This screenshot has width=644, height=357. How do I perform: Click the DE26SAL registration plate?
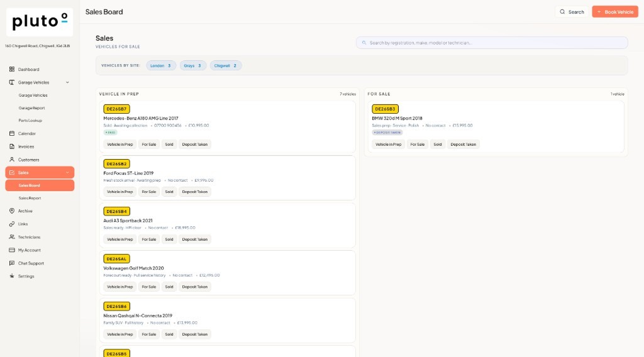click(116, 259)
